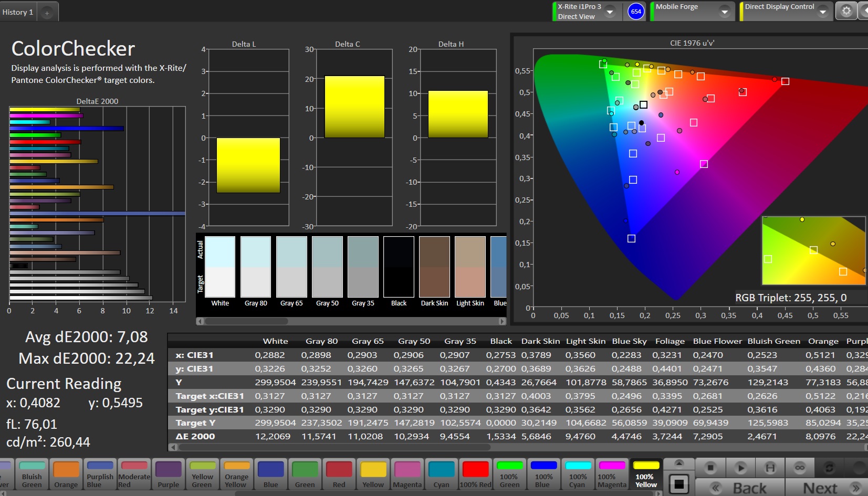Select the 100% Magenta color patch
The height and width of the screenshot is (496, 868).
pos(612,474)
